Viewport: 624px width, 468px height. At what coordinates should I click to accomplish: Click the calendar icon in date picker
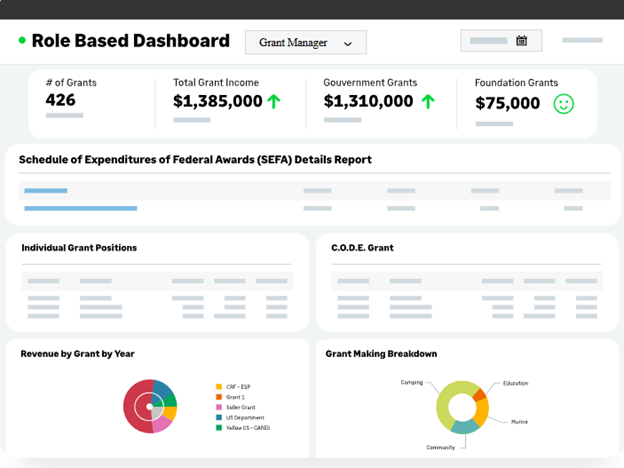coord(521,41)
